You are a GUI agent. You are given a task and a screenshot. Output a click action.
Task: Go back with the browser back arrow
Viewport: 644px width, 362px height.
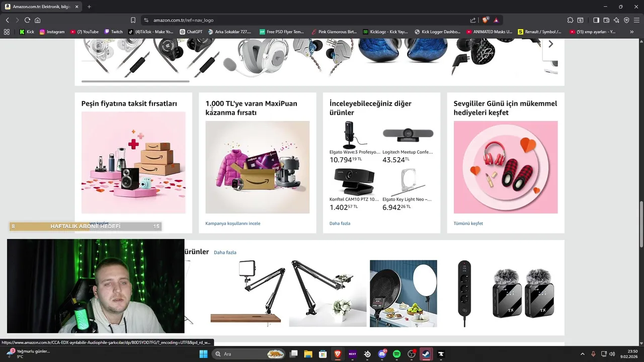7,20
